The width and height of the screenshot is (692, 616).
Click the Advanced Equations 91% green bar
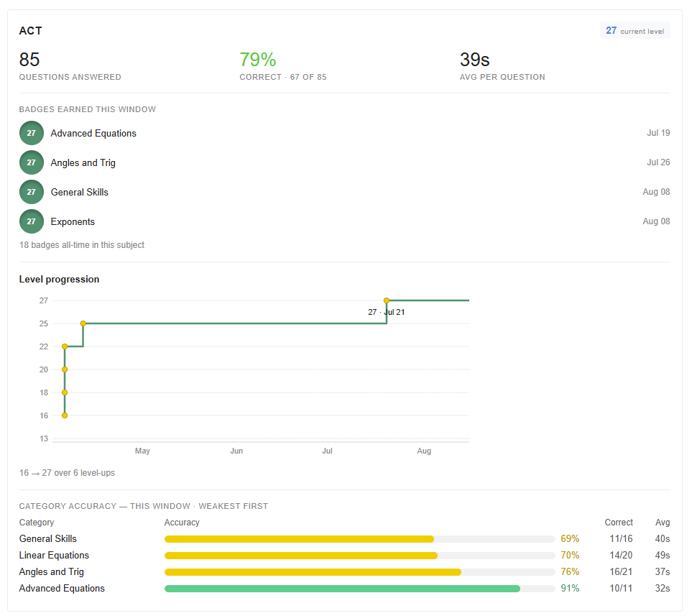[360, 588]
